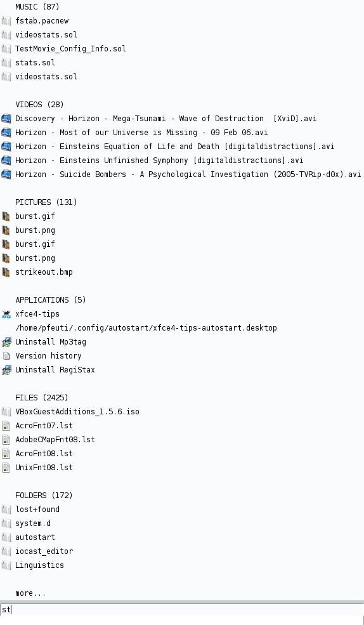Click the search input field containing st
The width and height of the screenshot is (364, 625).
182,610
